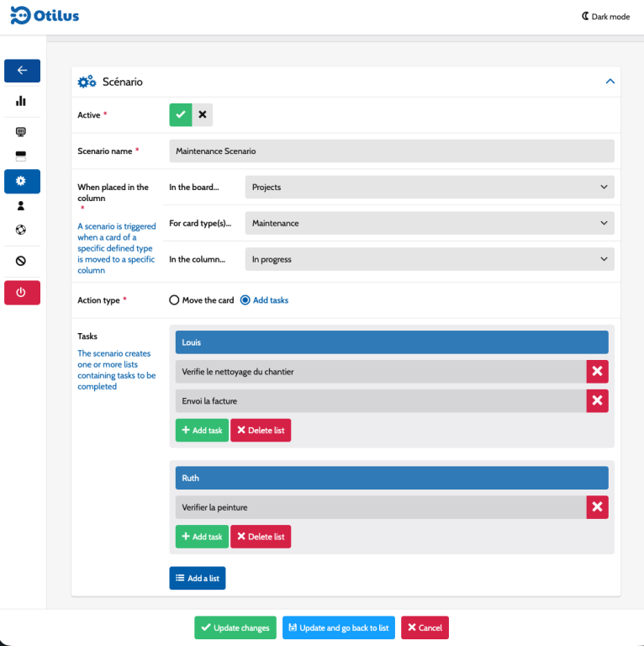Open the board dropdown showing Projects

(x=430, y=187)
